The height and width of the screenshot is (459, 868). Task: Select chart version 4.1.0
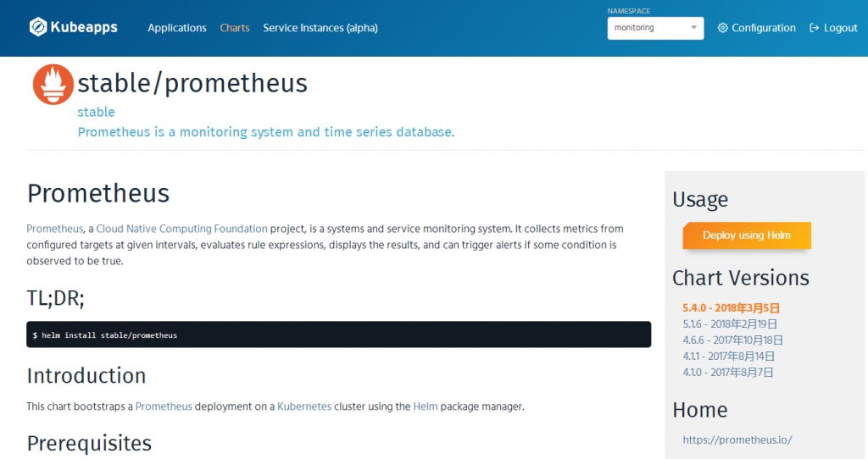point(727,372)
